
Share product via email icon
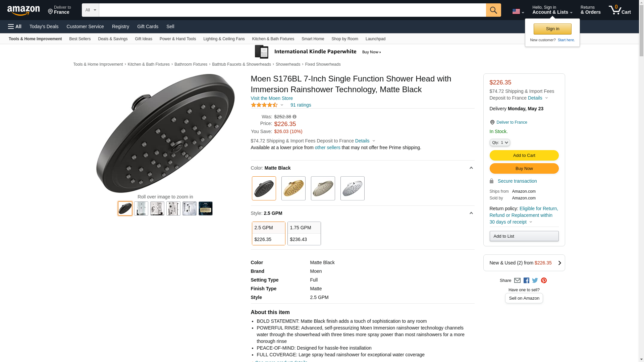(517, 281)
